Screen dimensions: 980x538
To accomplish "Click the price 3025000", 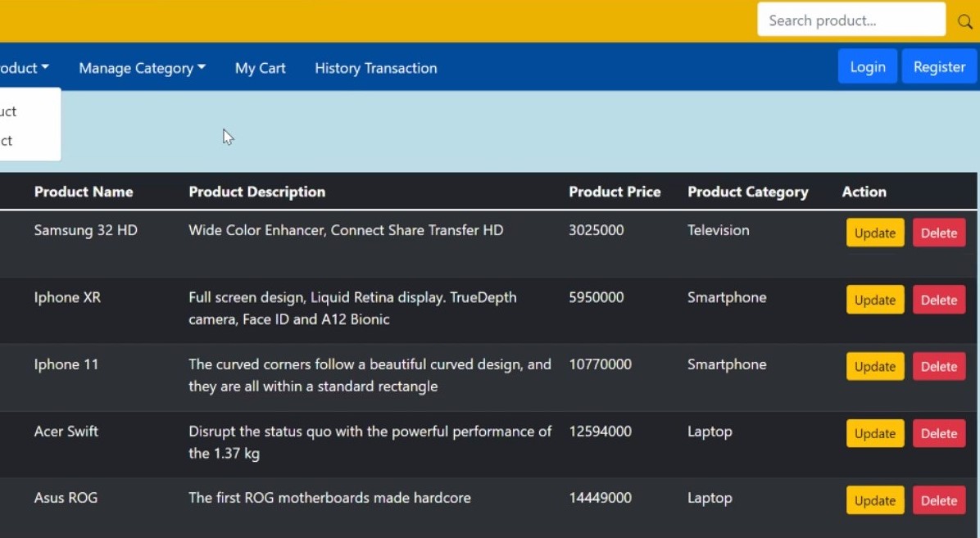I will click(597, 230).
